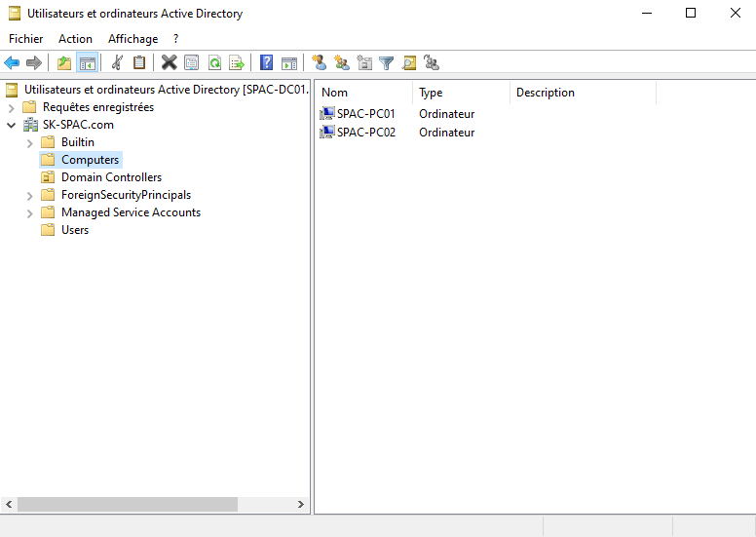The height and width of the screenshot is (537, 756).
Task: Open the Action menu
Action: click(75, 39)
